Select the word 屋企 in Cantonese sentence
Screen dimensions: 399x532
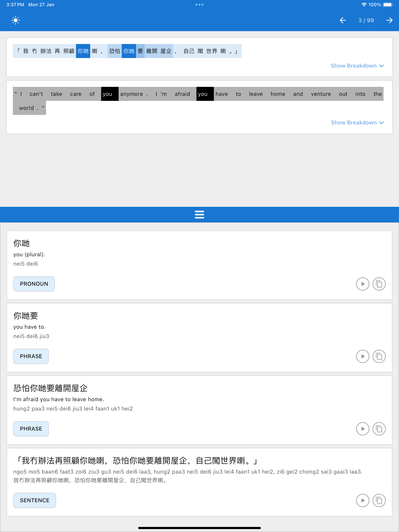pyautogui.click(x=166, y=51)
